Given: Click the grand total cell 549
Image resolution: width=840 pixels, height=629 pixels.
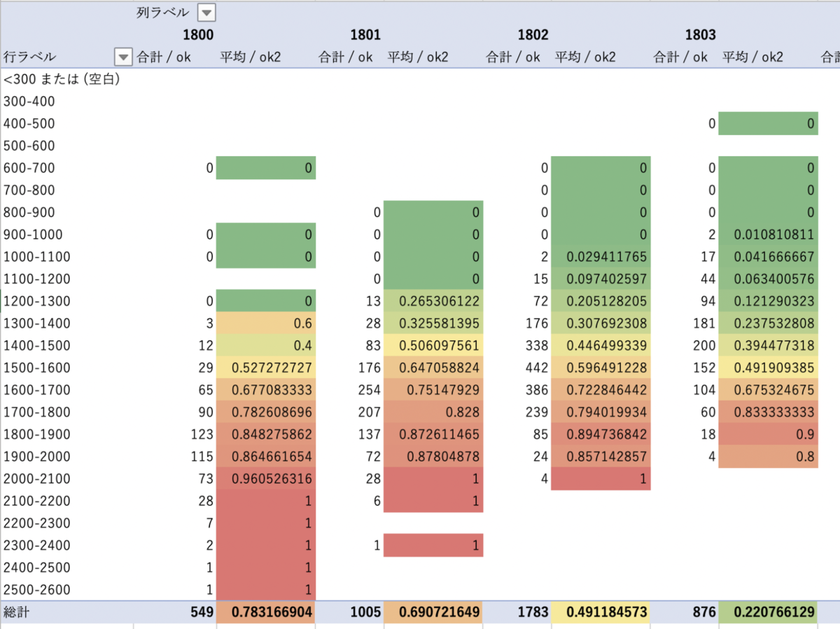Looking at the screenshot, I should tap(202, 612).
